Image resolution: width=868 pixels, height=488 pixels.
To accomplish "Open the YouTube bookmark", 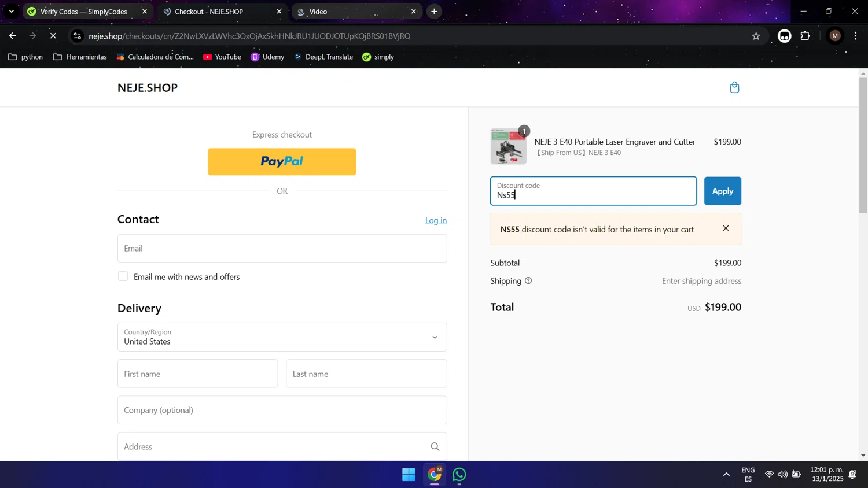I will (x=222, y=57).
